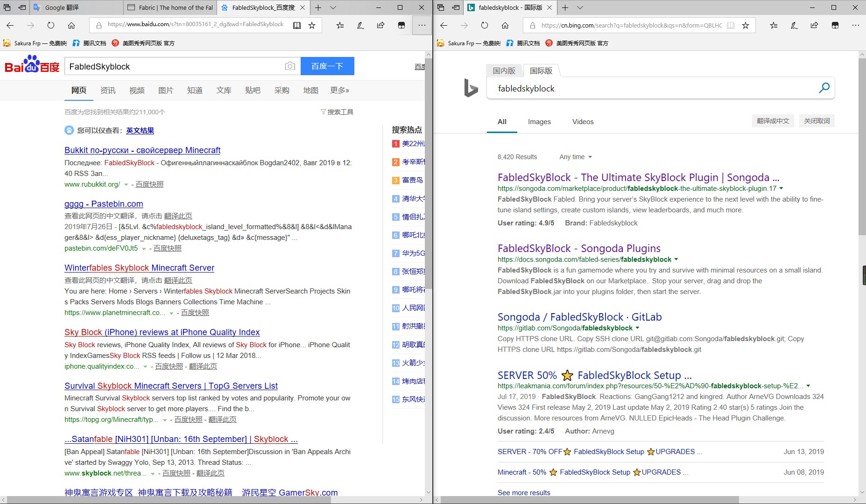Open gggg - Pastebin.com result

pyautogui.click(x=104, y=204)
